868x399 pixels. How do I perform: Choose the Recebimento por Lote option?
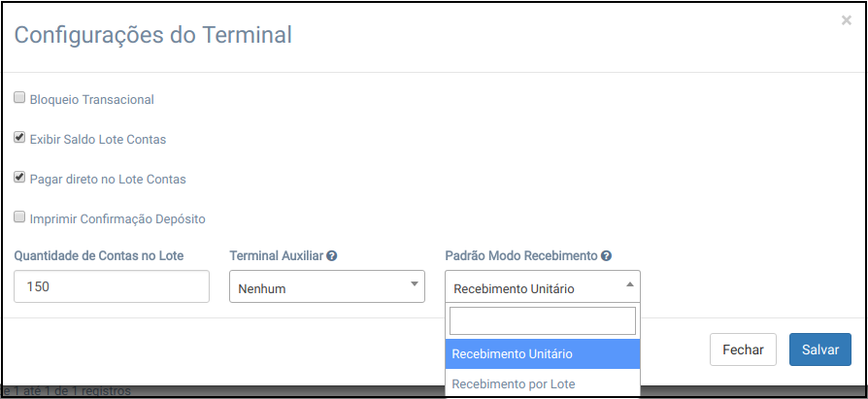(542, 383)
